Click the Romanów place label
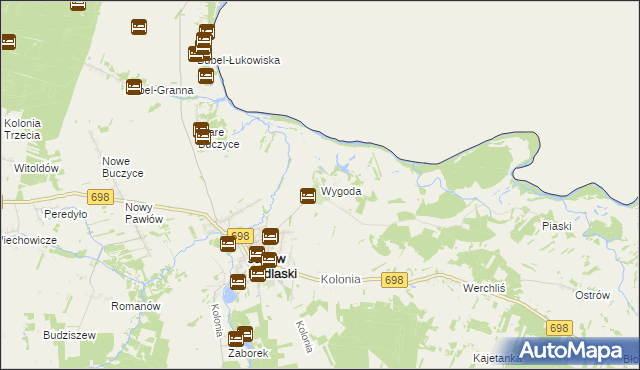Screen dimensions: 640x370 point(136,306)
